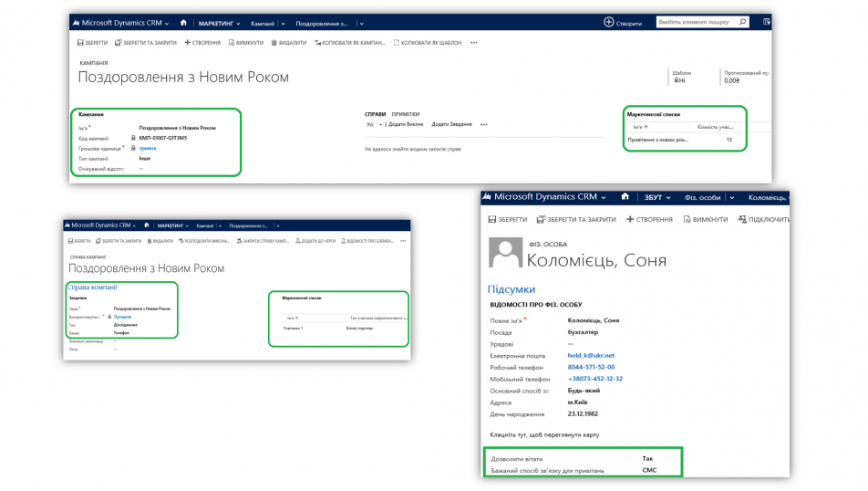Open ellipsis menu in the campaign activity toolbar

[403, 241]
